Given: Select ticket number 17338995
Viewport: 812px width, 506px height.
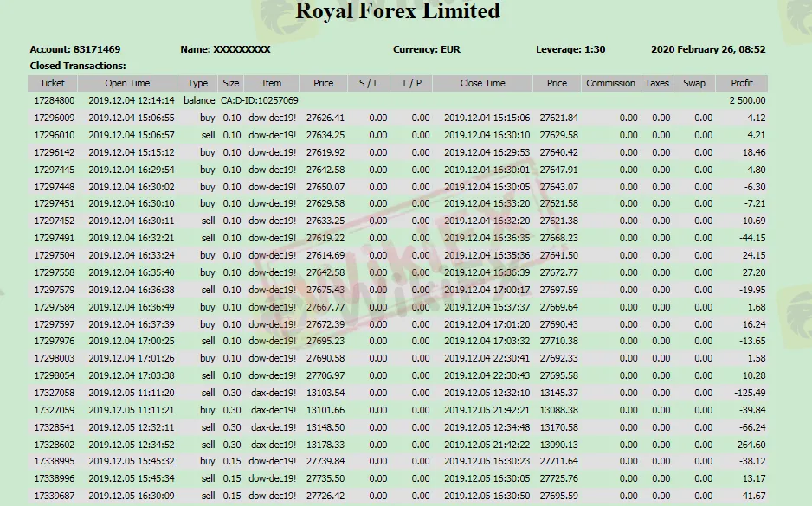Looking at the screenshot, I should pyautogui.click(x=55, y=461).
